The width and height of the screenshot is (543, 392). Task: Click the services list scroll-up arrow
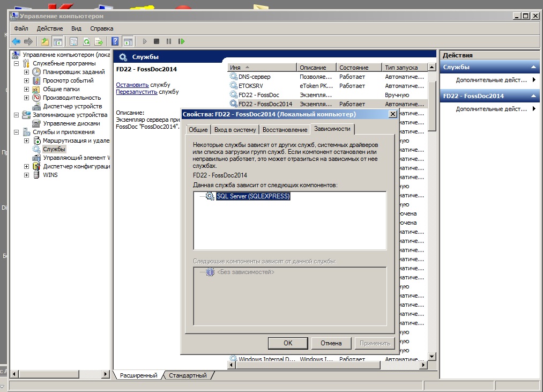(x=432, y=67)
